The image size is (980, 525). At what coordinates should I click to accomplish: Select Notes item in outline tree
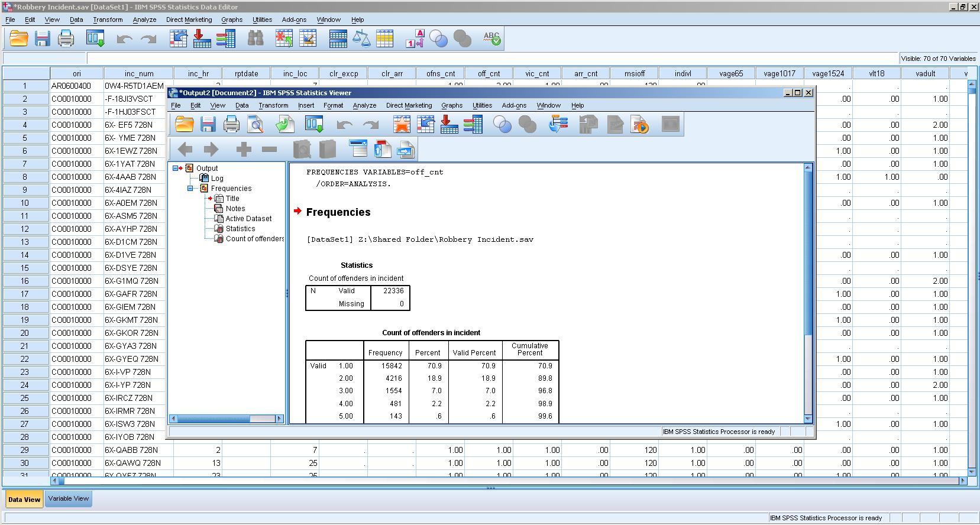tap(235, 209)
